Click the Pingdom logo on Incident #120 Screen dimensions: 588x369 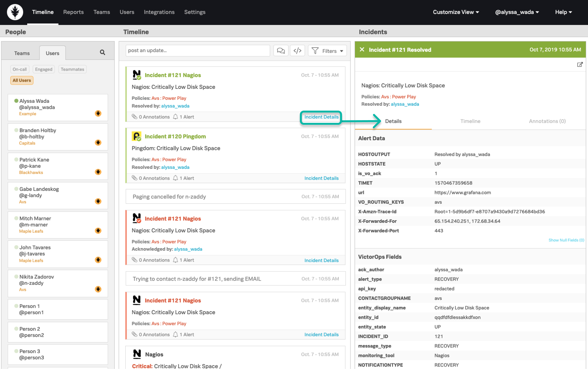pos(137,136)
